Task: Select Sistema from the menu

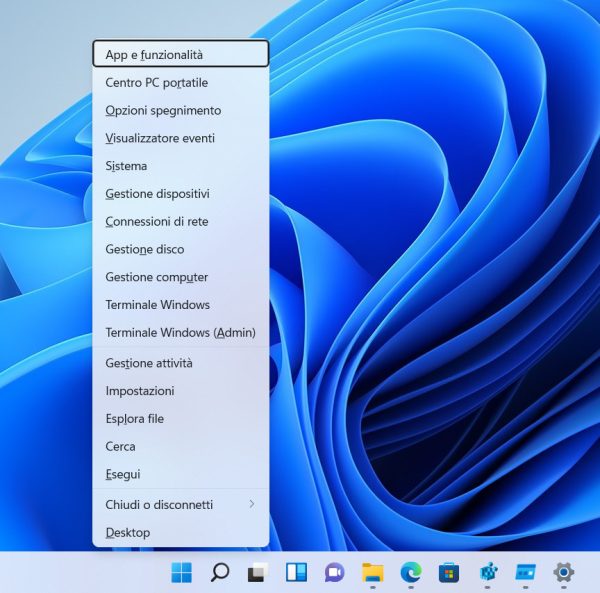Action: (x=181, y=166)
